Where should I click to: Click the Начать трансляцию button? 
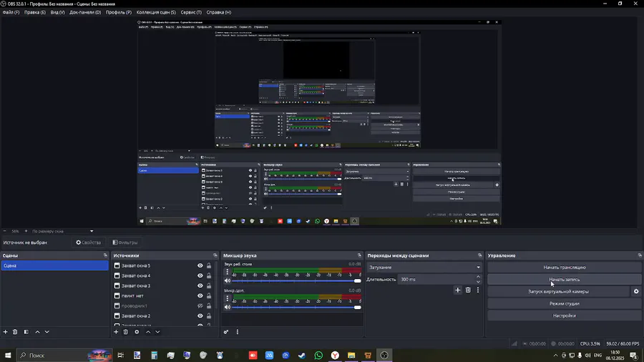pyautogui.click(x=564, y=268)
